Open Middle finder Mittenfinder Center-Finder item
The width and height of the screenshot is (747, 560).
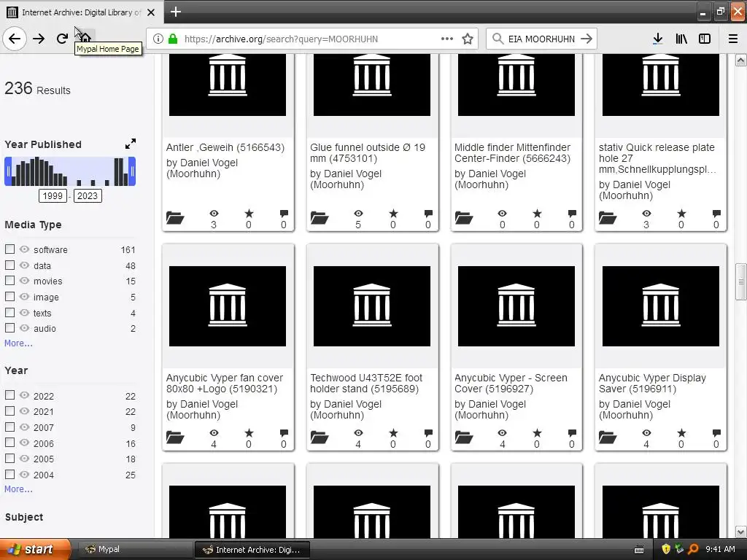[512, 152]
